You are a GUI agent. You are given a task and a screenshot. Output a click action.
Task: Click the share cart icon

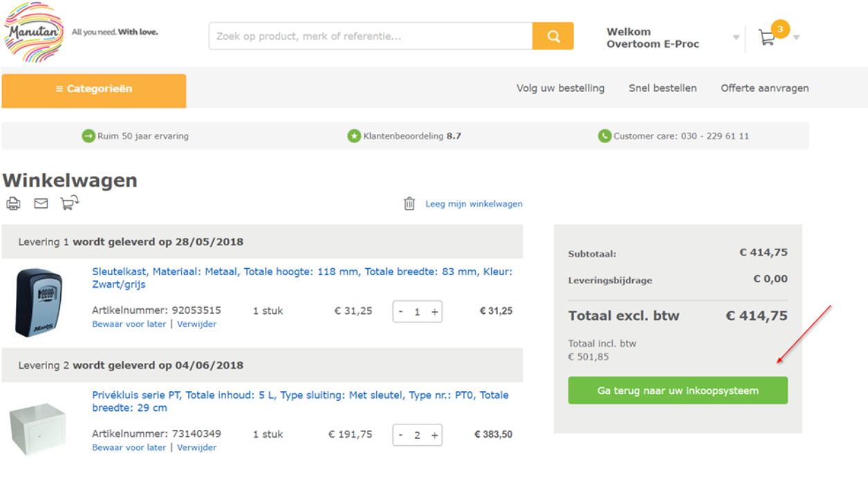click(69, 203)
